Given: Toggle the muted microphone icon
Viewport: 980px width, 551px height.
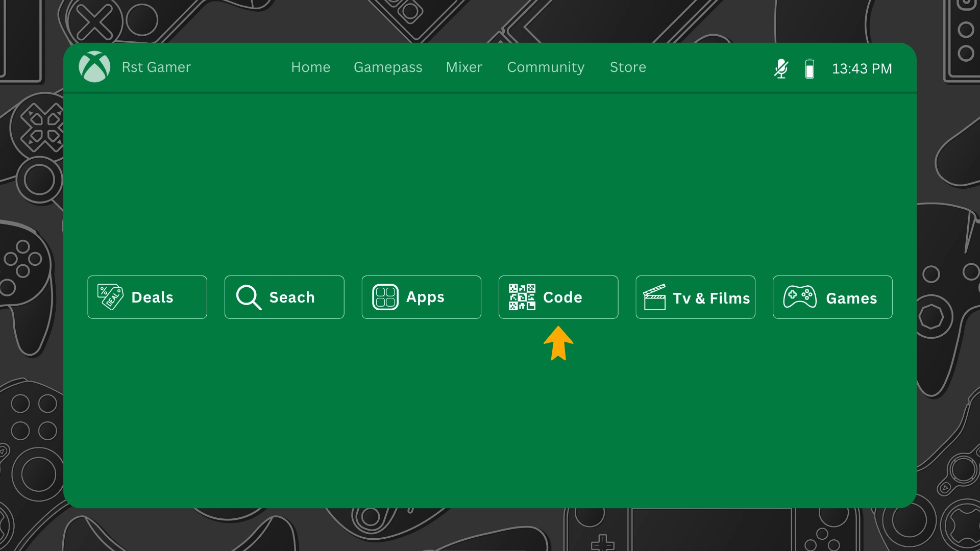Looking at the screenshot, I should point(781,68).
